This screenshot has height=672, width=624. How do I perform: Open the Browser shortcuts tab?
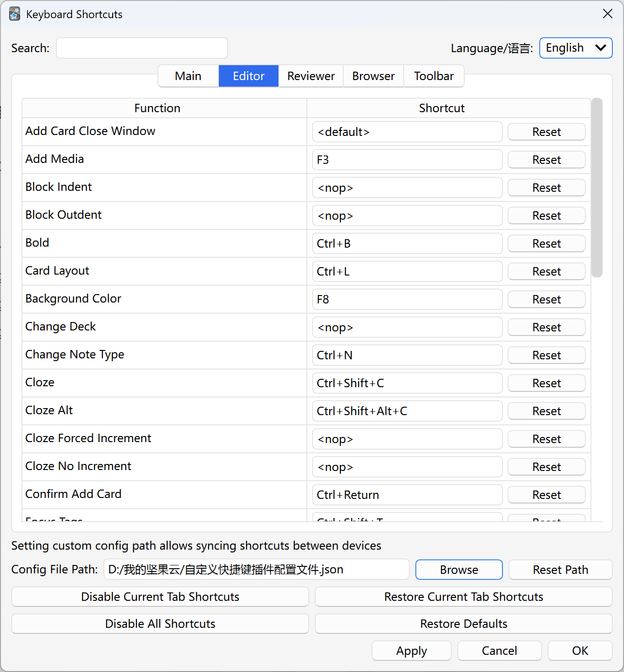373,76
